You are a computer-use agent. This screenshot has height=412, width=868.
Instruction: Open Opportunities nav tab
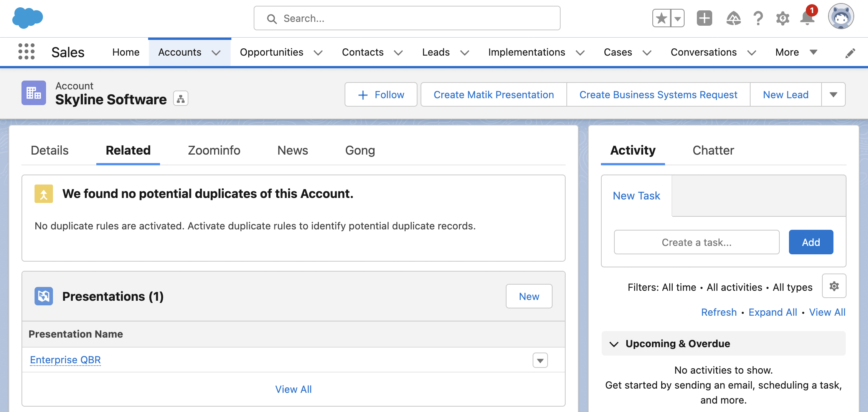[x=271, y=52]
